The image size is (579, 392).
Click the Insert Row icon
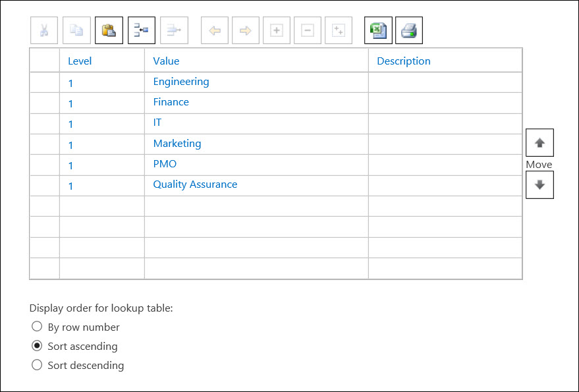point(142,30)
